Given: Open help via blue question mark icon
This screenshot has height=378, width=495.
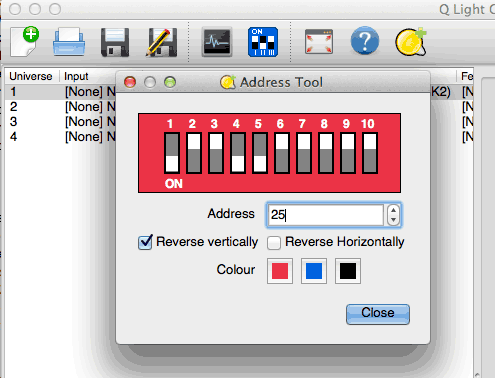Looking at the screenshot, I should tap(365, 41).
